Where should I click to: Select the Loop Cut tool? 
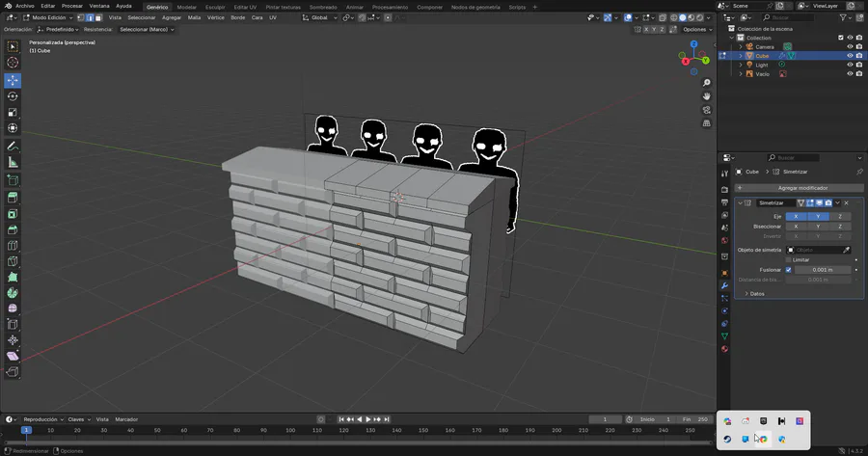[13, 245]
